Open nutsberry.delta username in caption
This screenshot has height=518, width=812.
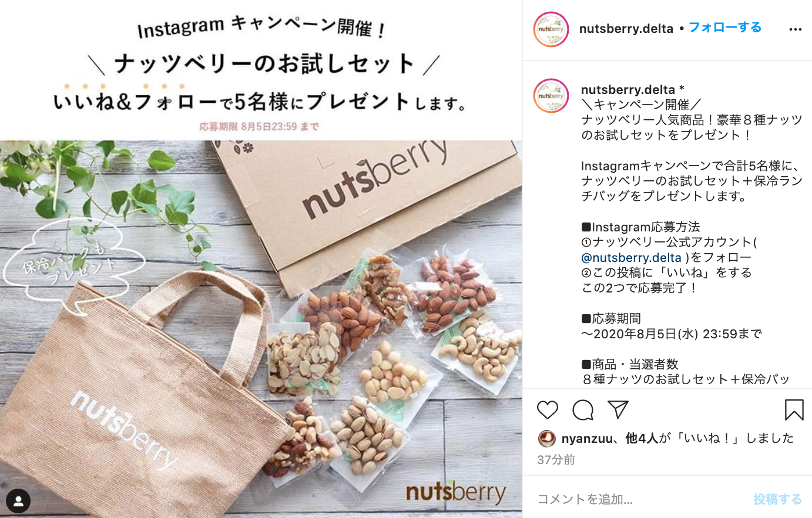628,90
